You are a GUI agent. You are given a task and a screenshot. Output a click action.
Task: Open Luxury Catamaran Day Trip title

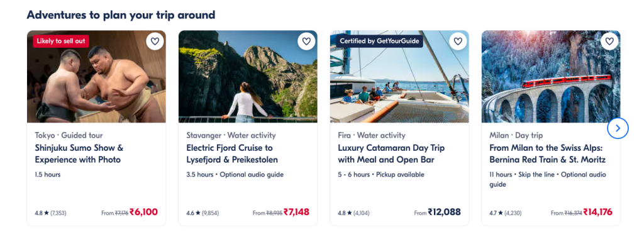[x=391, y=154]
